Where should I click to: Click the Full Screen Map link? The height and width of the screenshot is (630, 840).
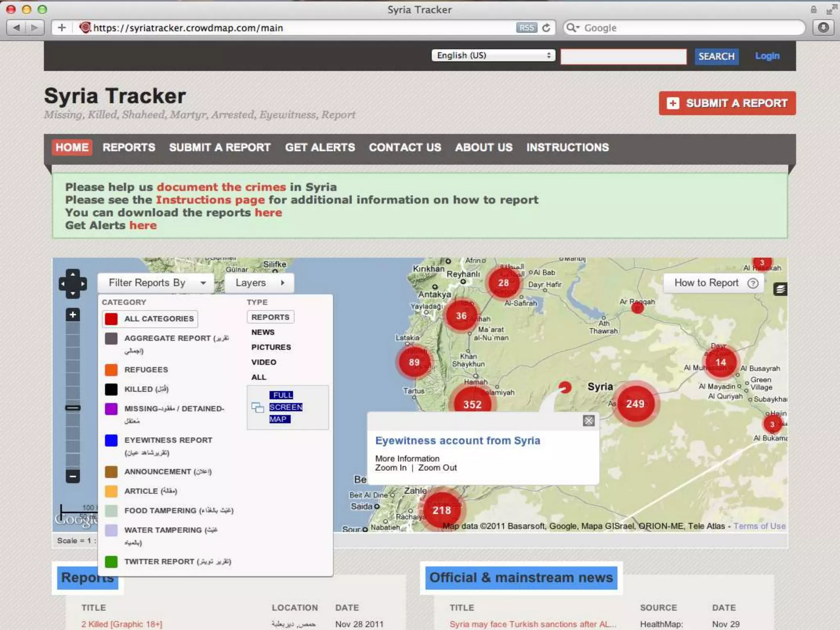pyautogui.click(x=285, y=407)
